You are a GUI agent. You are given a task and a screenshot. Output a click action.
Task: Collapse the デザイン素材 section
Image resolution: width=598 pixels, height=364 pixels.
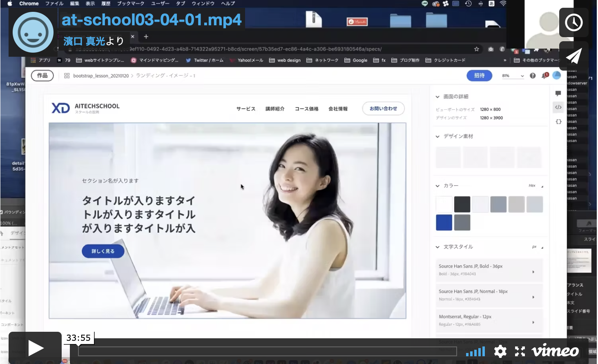[437, 136]
